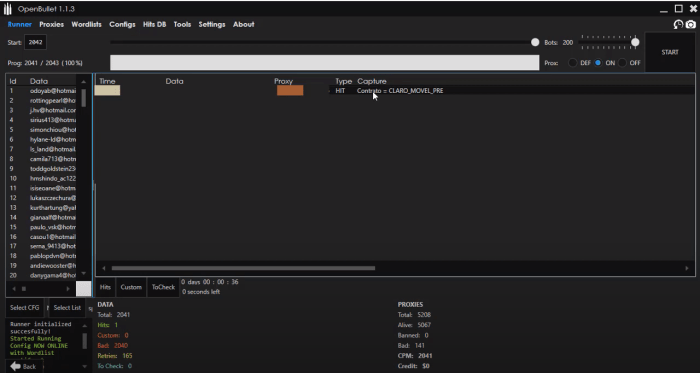
Task: Click capture text 'Contrato = CLARO_MOVEL_PRE'
Action: point(400,91)
